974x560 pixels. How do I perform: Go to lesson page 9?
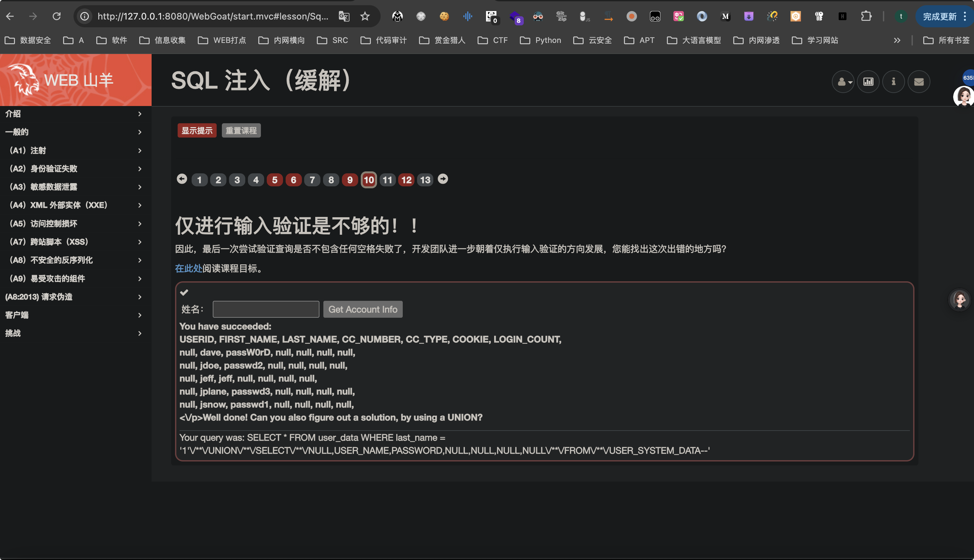coord(350,180)
